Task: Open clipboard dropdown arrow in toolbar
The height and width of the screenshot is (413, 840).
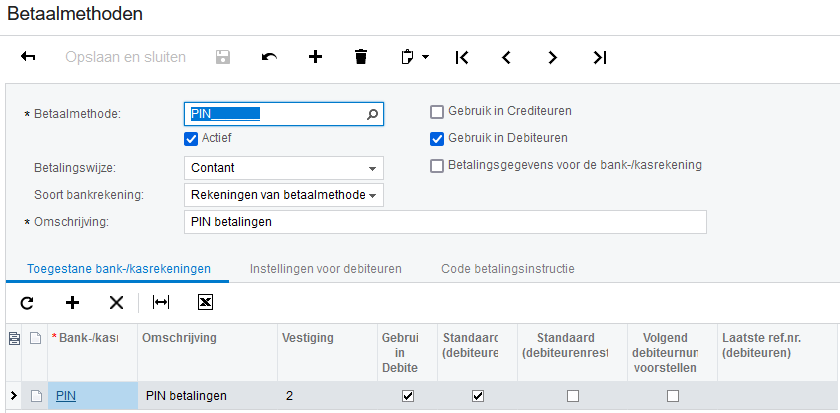Action: click(425, 57)
